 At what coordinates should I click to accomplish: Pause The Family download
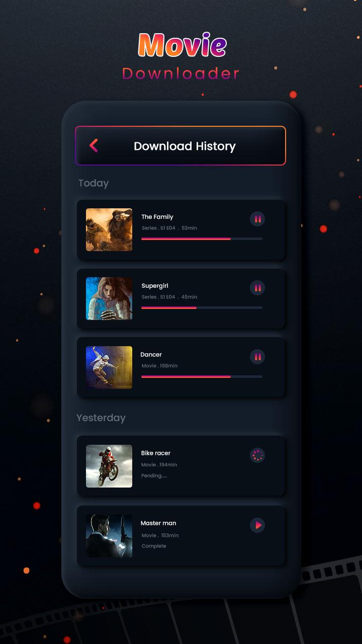click(257, 219)
